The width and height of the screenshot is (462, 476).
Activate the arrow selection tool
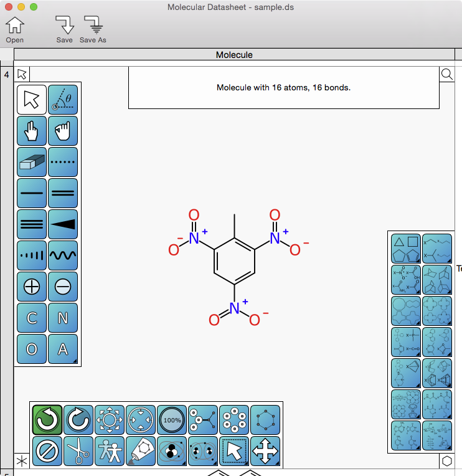tap(32, 100)
